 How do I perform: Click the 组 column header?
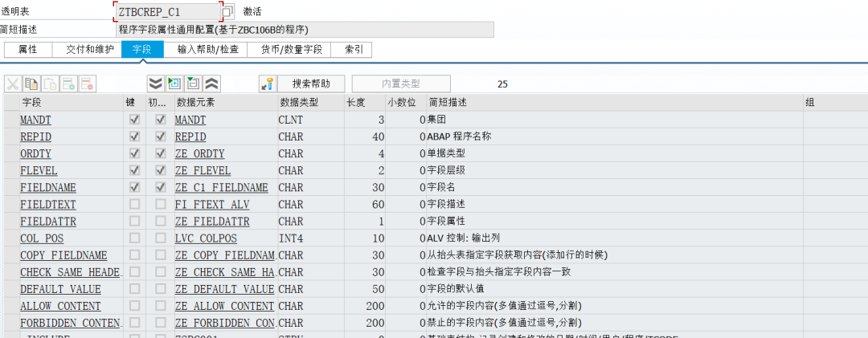[x=835, y=103]
